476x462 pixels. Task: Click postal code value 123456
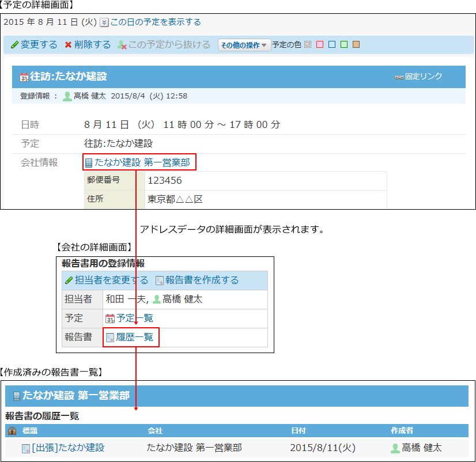(165, 181)
